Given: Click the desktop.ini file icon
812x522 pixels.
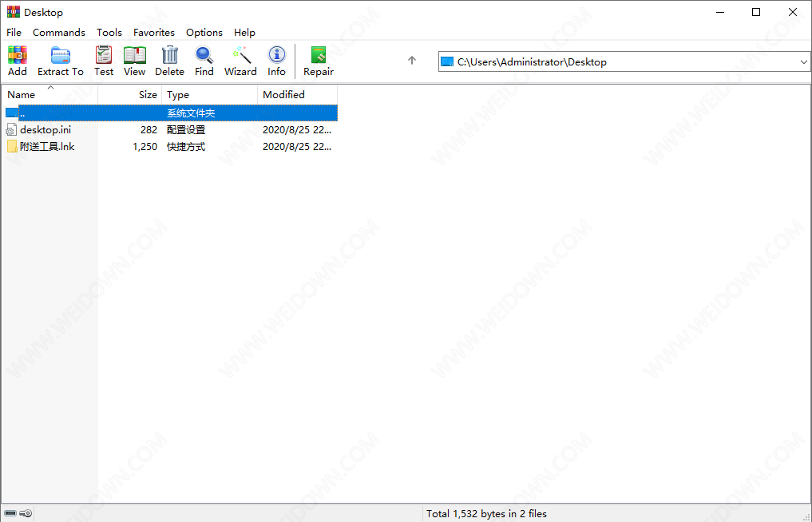Looking at the screenshot, I should click(11, 130).
